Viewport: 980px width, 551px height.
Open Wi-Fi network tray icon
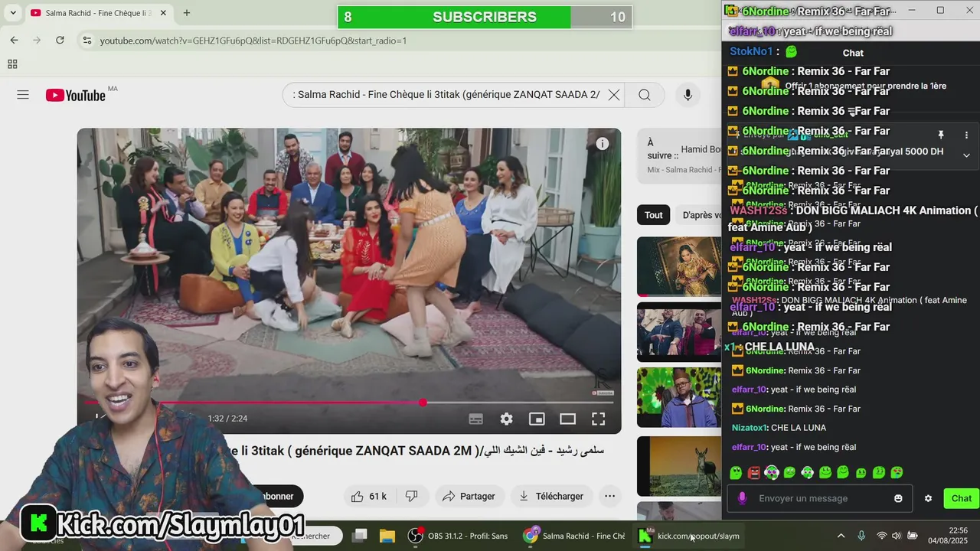point(882,536)
